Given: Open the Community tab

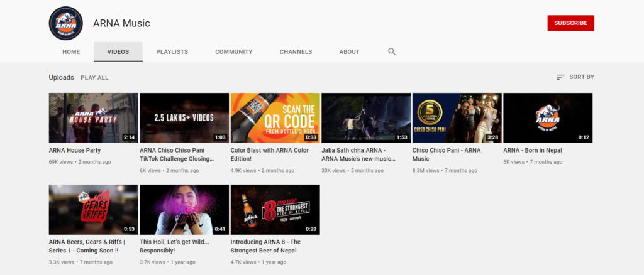Looking at the screenshot, I should coord(233,51).
